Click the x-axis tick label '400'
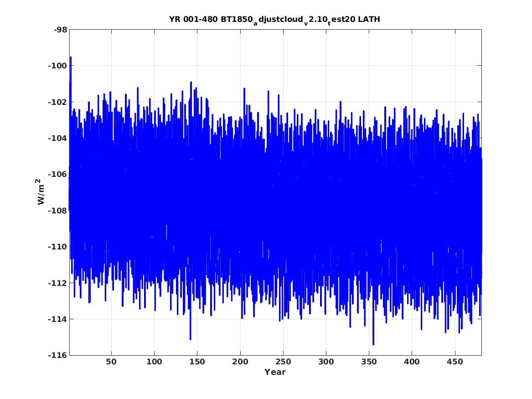532x399 pixels. point(412,362)
